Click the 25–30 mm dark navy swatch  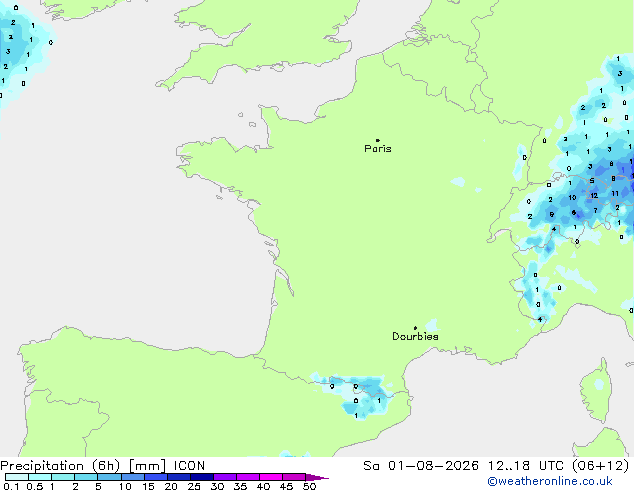[x=201, y=477]
